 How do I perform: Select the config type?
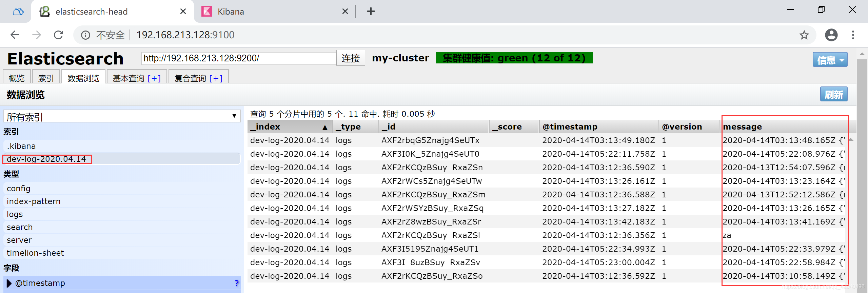click(122, 188)
